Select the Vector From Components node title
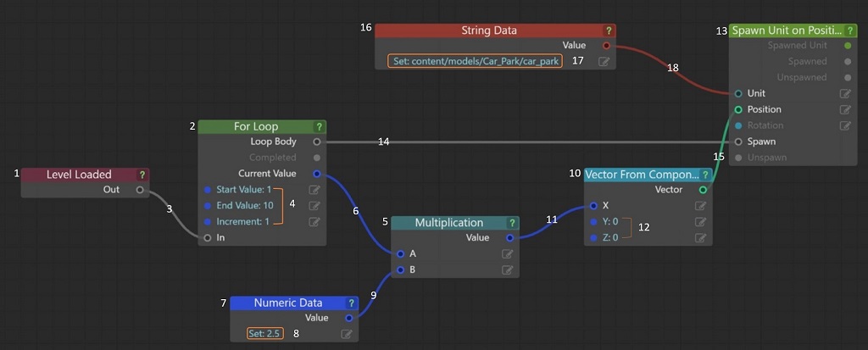 point(640,175)
